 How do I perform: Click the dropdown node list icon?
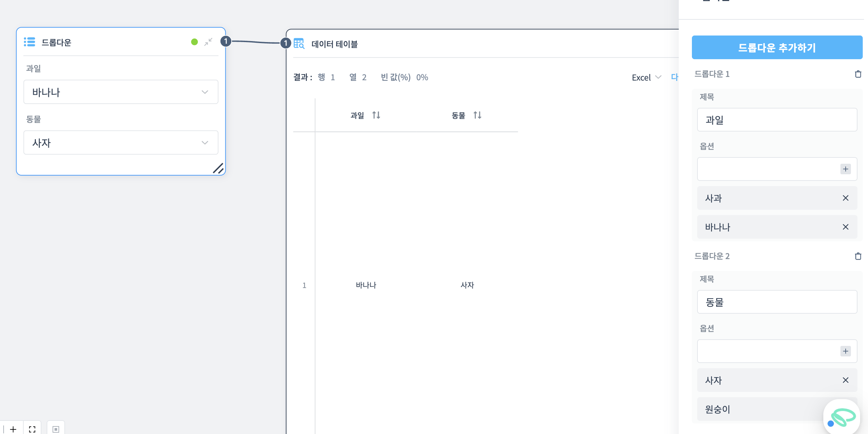tap(30, 42)
